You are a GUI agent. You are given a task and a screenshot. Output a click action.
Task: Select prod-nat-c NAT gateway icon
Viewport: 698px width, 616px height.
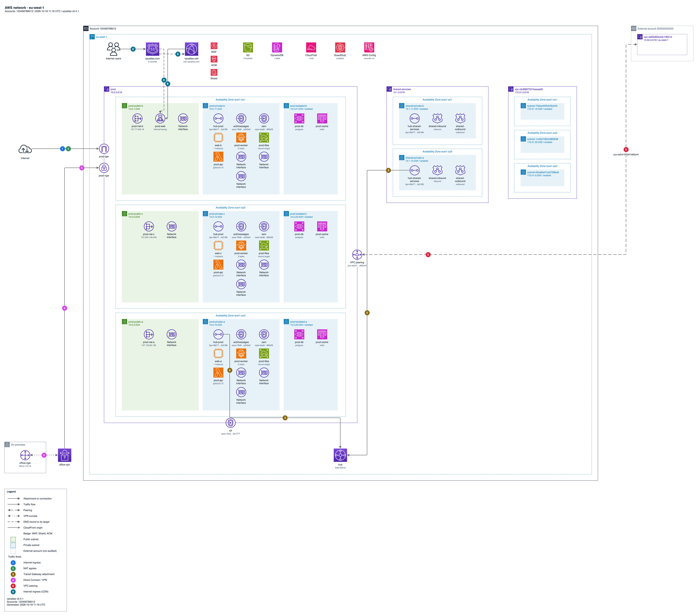(149, 227)
